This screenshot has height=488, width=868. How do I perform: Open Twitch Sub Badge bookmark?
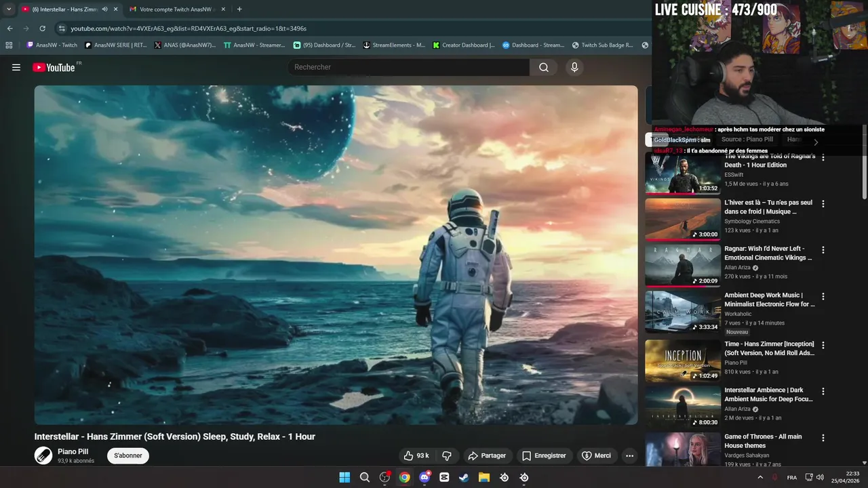(x=603, y=45)
